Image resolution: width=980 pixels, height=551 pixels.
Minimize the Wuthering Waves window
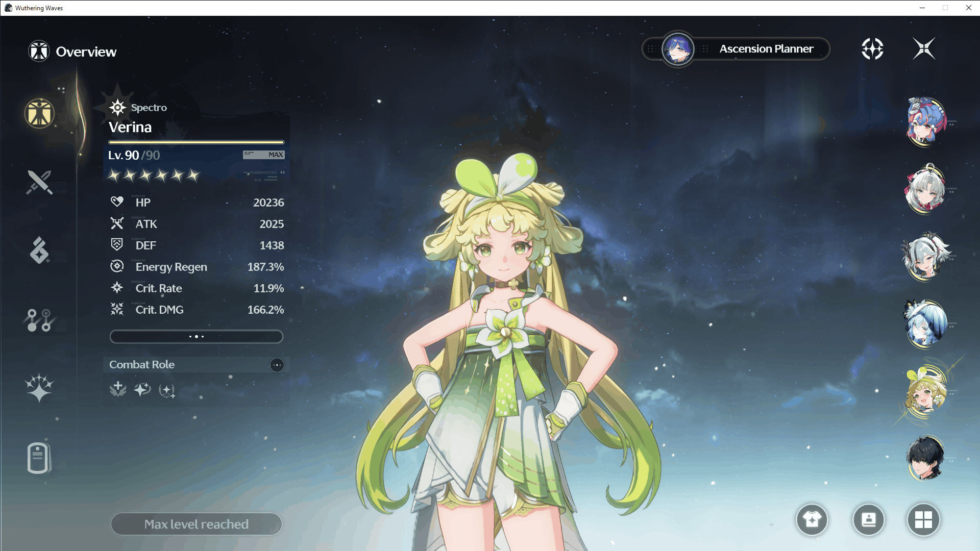[922, 8]
